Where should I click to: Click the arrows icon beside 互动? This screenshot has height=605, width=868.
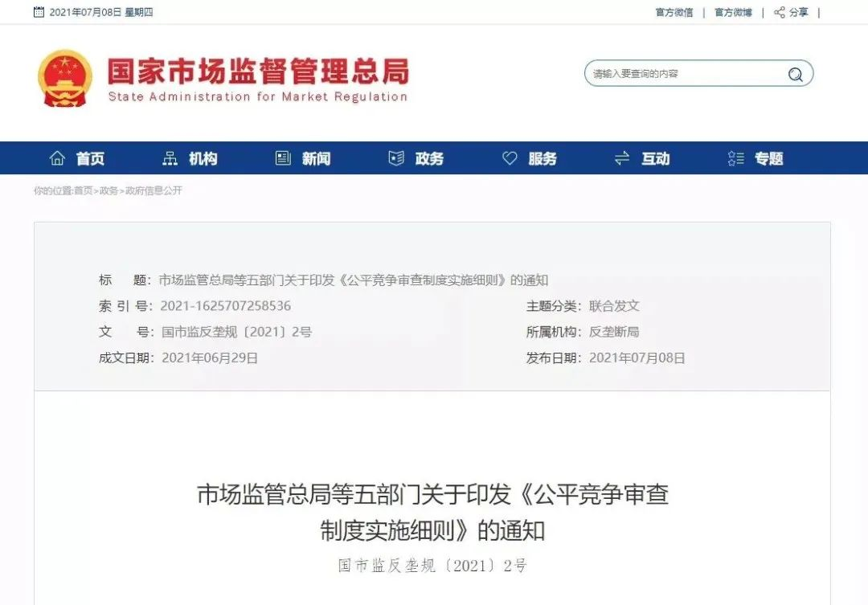coord(622,158)
